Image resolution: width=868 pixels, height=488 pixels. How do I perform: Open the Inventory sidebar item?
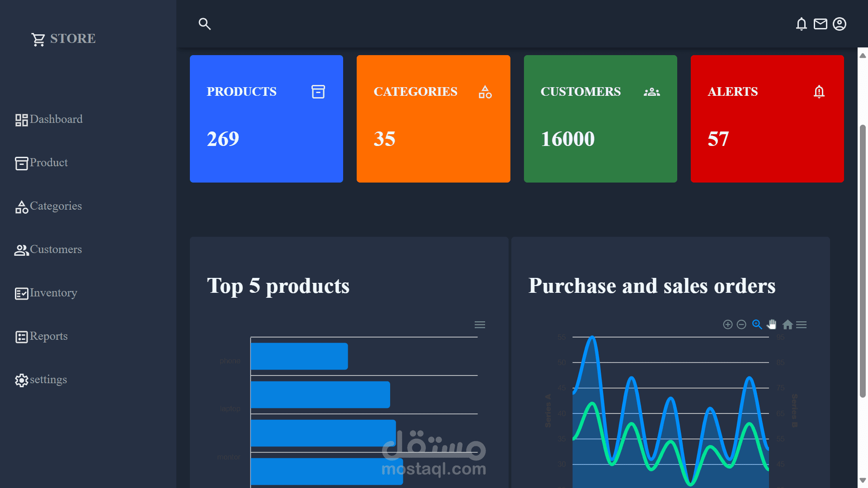(x=54, y=293)
